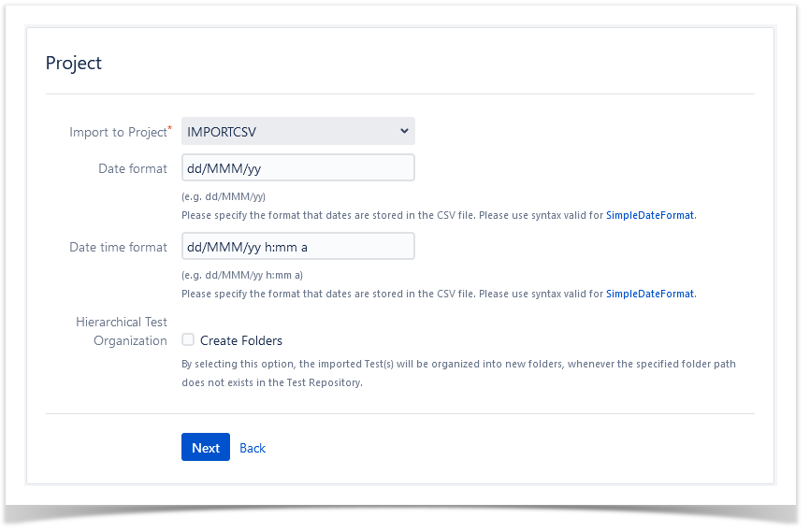Click the Date time format field label
The width and height of the screenshot is (809, 532).
click(118, 247)
